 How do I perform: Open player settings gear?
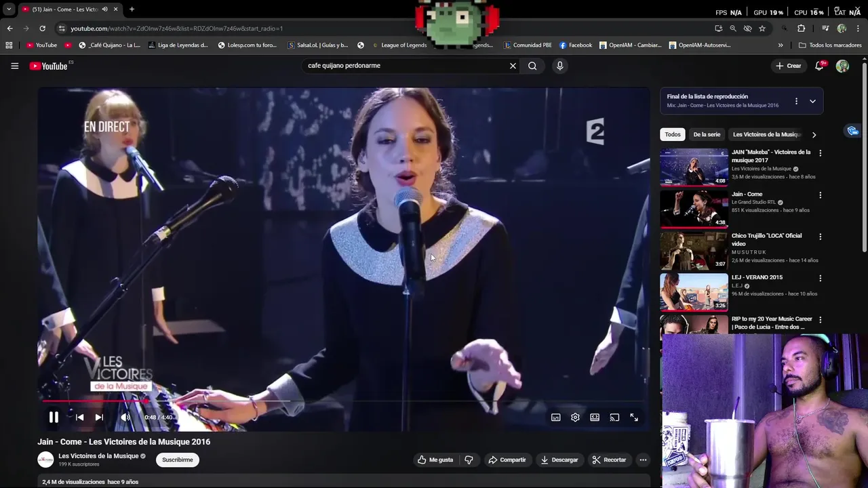[575, 418]
